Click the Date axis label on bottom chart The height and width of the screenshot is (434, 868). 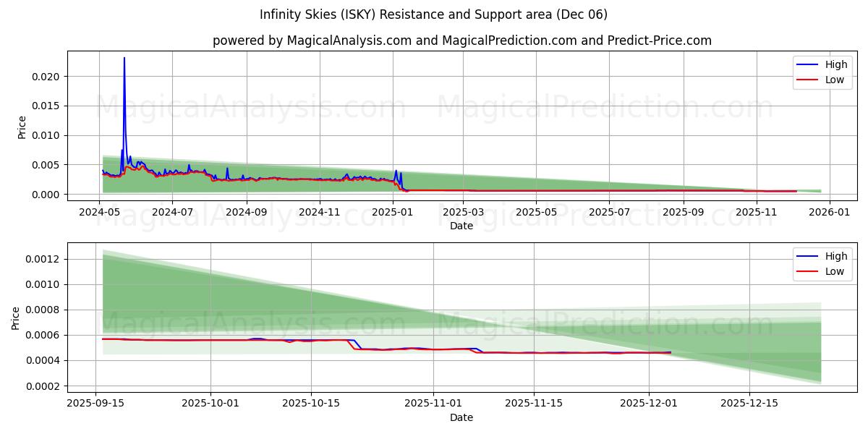pyautogui.click(x=463, y=417)
